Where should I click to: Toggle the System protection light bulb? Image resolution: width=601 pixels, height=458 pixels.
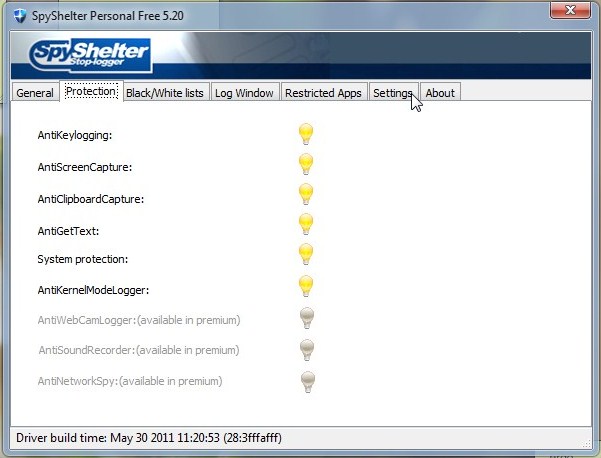pos(306,254)
